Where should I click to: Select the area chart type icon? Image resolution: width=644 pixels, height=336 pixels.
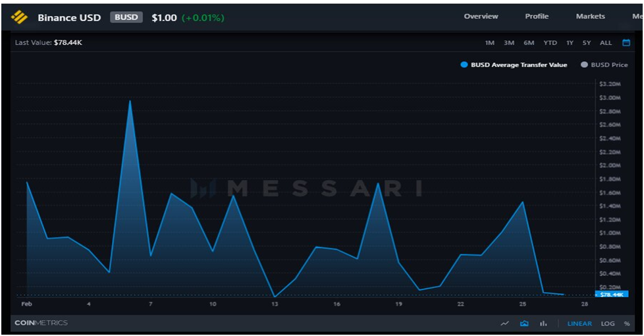coord(524,323)
